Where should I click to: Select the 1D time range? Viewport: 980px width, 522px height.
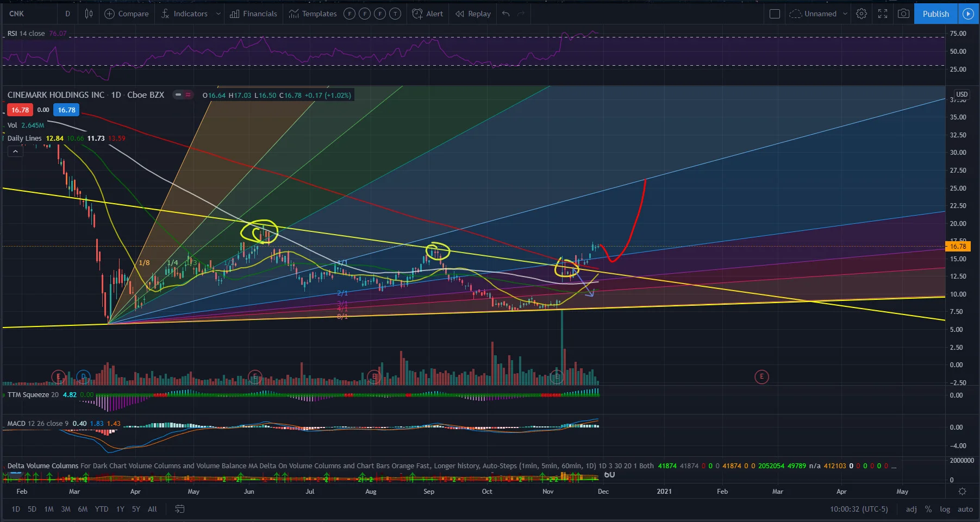coord(16,509)
